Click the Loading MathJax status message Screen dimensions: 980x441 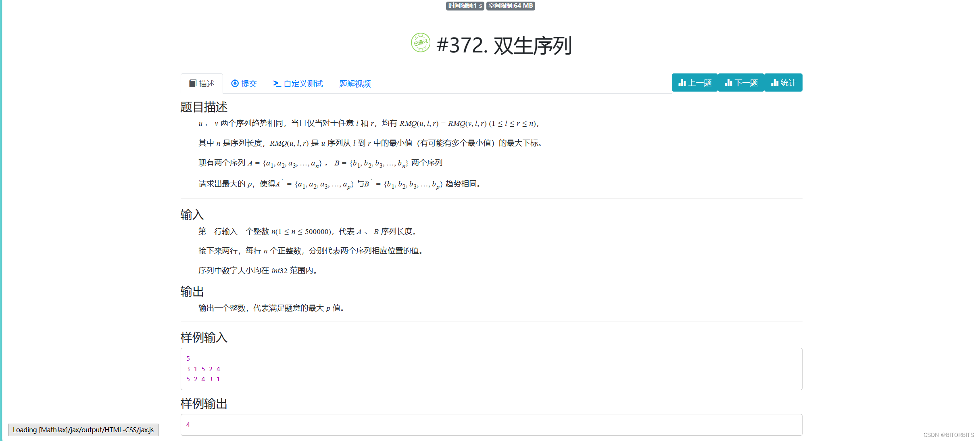coord(83,430)
